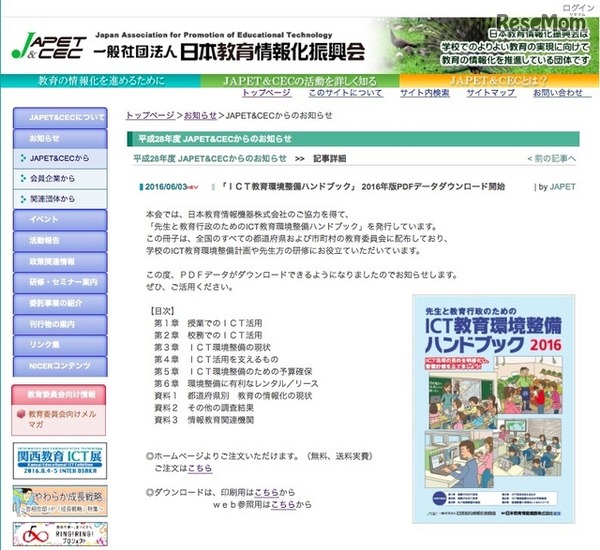The width and height of the screenshot is (600, 550).
Task: Select イベント sidebar button
Action: coord(60,220)
